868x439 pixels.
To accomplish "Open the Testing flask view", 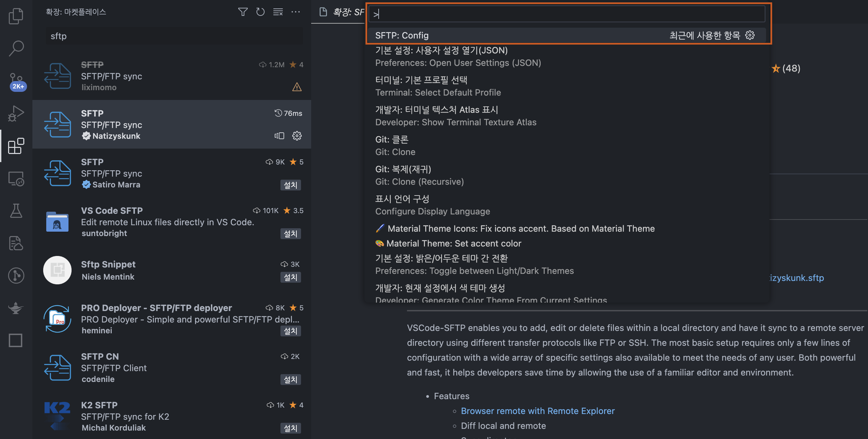I will [x=16, y=211].
